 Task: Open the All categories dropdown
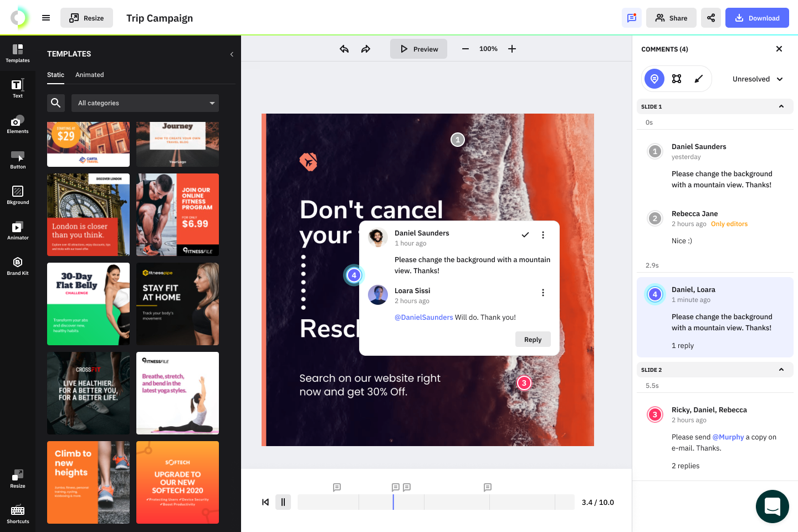[145, 103]
